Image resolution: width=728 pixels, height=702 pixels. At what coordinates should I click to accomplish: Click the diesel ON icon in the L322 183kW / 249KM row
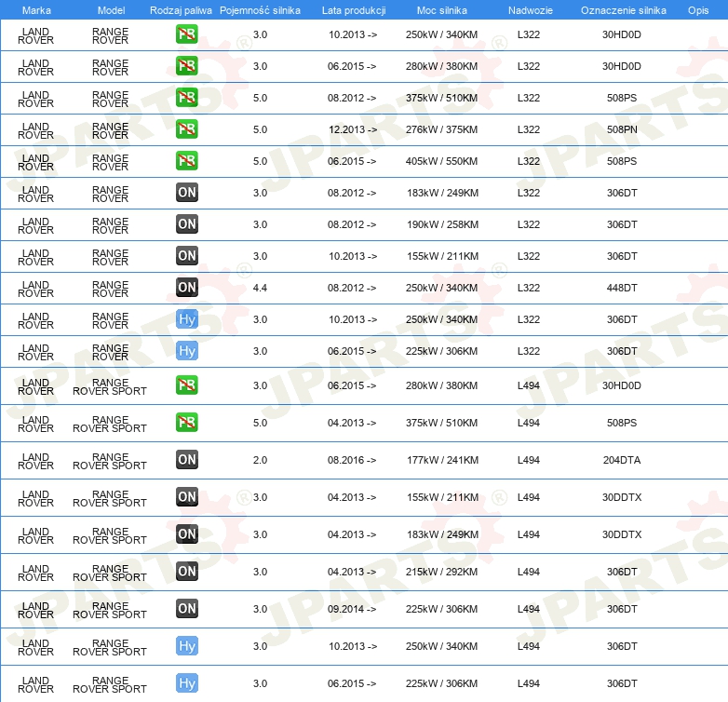(186, 192)
